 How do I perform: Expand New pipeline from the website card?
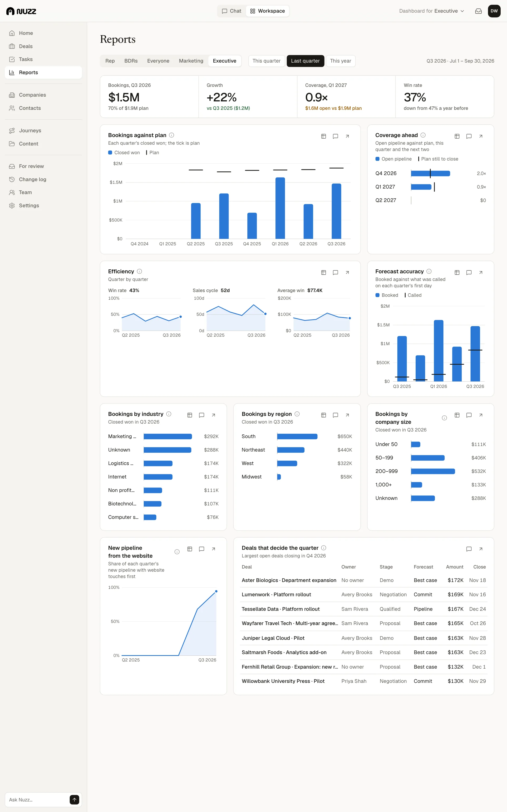(x=213, y=549)
